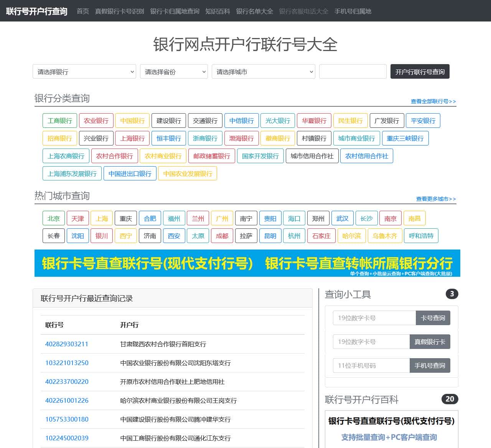Select the 武汉 city tag
This screenshot has height=448, width=491.
tap(343, 218)
